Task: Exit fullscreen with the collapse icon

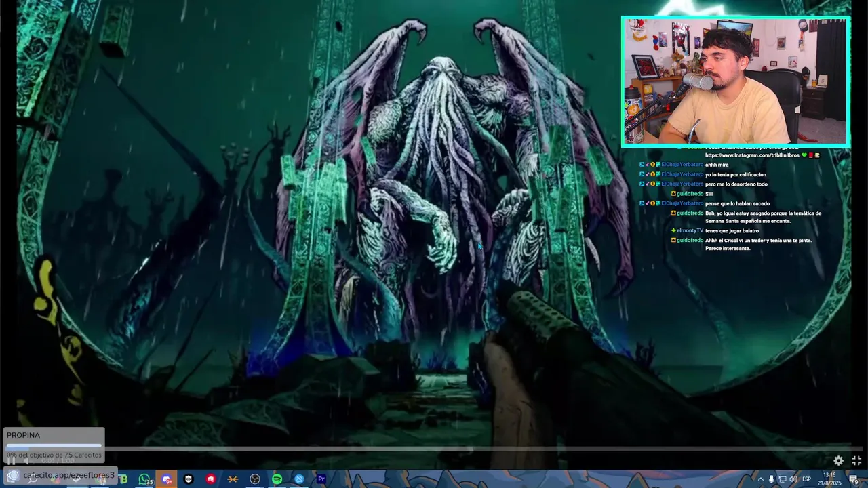Action: pyautogui.click(x=856, y=460)
